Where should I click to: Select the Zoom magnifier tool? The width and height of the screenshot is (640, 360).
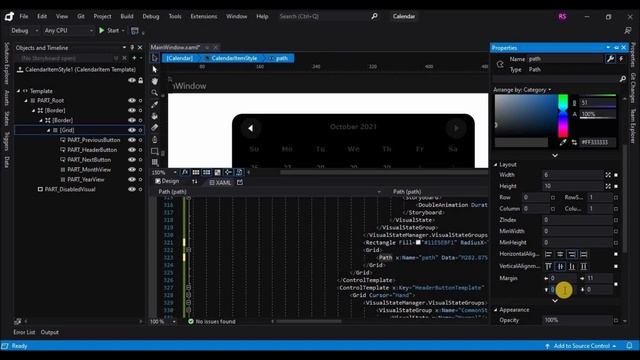(155, 93)
